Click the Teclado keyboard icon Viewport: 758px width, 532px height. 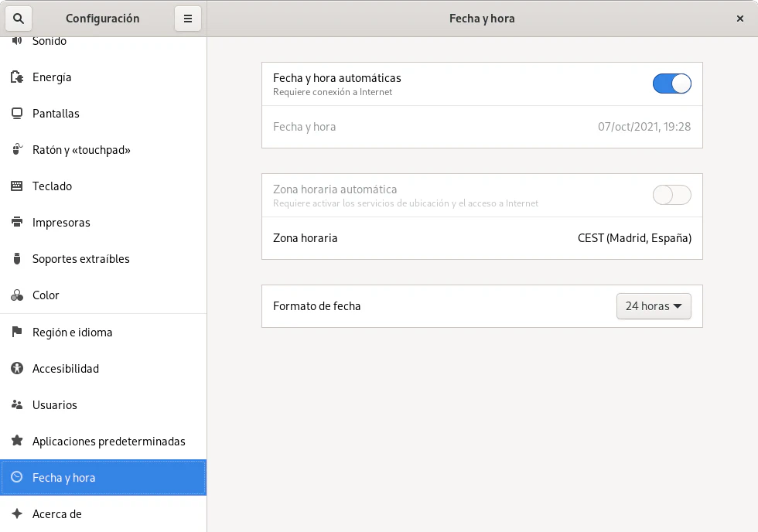pyautogui.click(x=17, y=186)
